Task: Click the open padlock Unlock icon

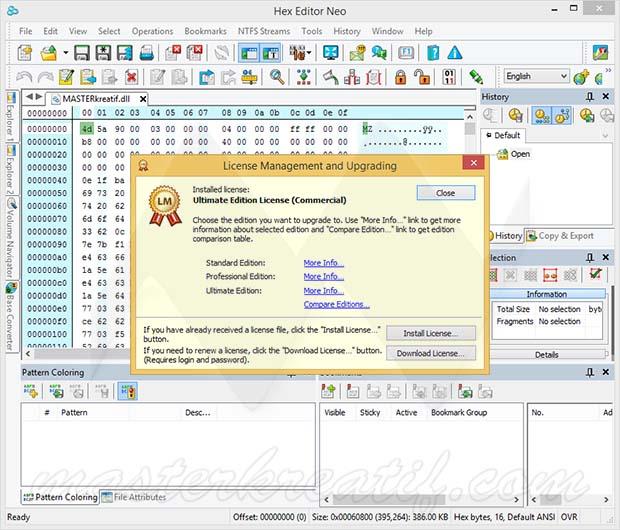Action: (x=422, y=77)
